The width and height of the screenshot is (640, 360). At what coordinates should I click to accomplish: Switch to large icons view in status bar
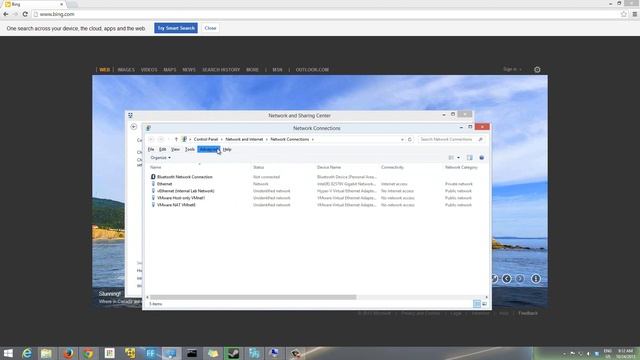pyautogui.click(x=484, y=304)
